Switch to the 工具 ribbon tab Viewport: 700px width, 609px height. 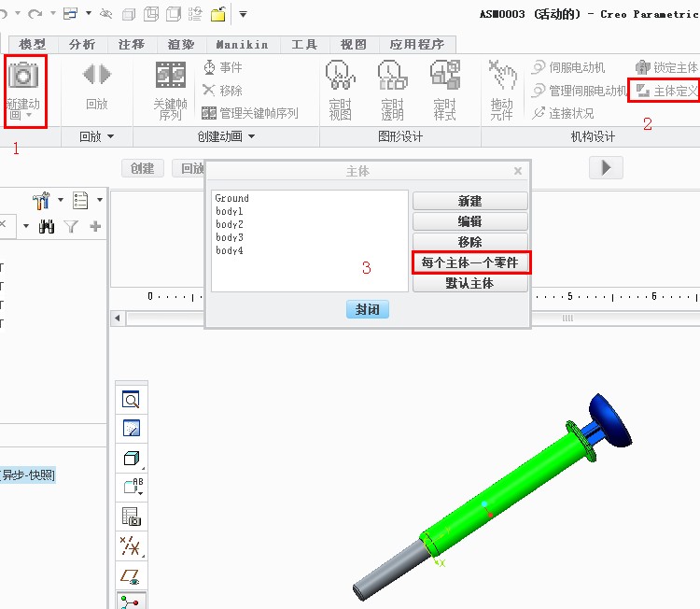click(x=305, y=45)
